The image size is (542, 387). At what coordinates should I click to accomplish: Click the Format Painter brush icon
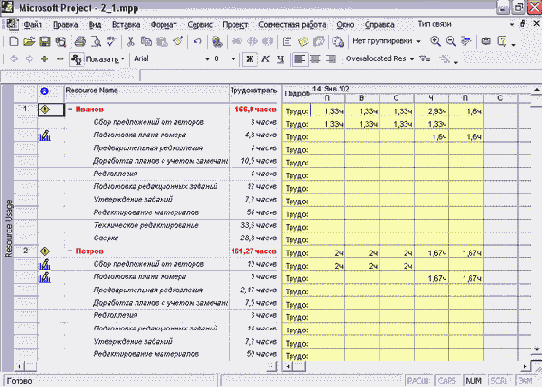pyautogui.click(x=178, y=42)
